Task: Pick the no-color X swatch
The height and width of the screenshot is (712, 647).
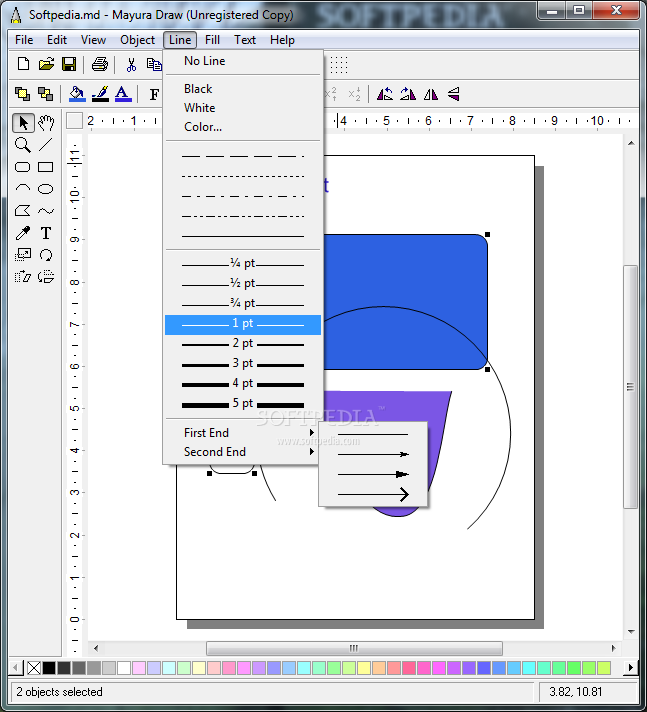Action: pos(34,668)
